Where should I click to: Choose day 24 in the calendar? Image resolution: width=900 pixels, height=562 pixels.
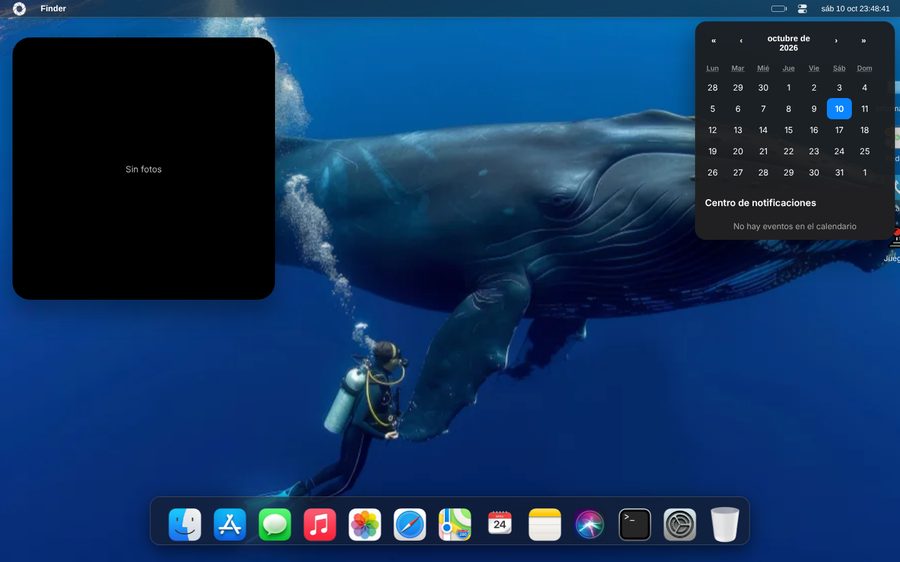click(x=839, y=151)
